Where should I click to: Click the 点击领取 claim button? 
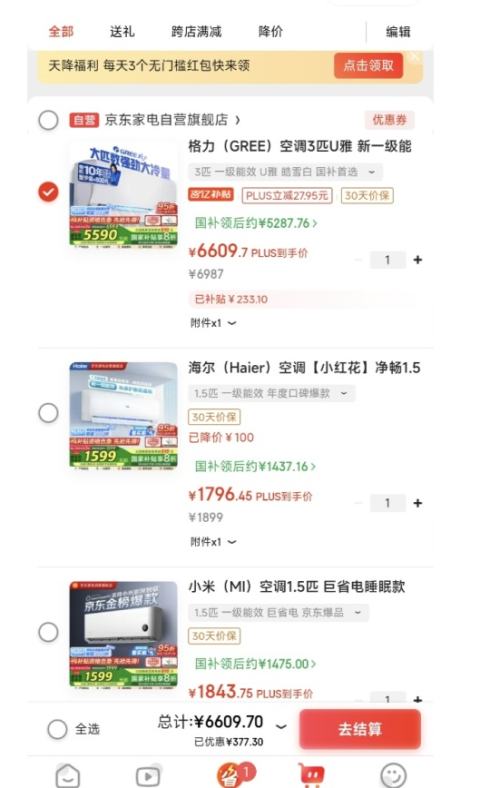coord(368,65)
